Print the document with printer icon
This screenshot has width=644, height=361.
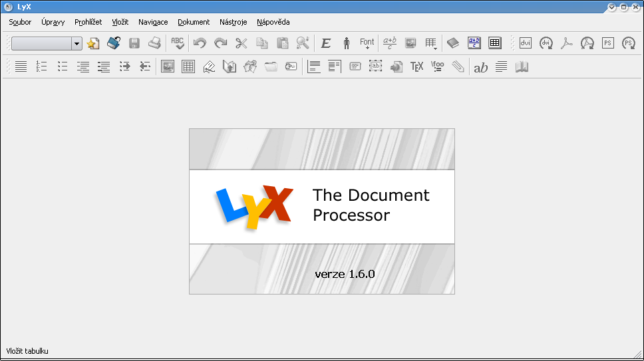tap(155, 43)
